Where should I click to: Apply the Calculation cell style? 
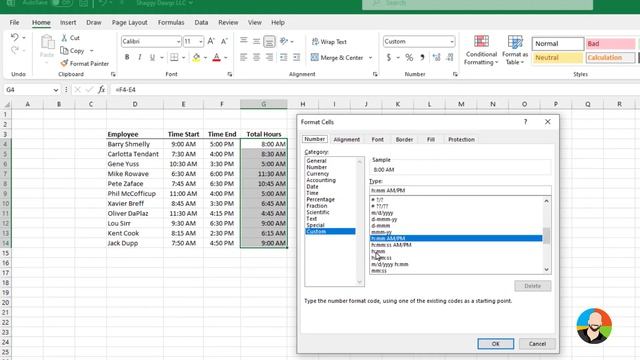click(x=611, y=58)
